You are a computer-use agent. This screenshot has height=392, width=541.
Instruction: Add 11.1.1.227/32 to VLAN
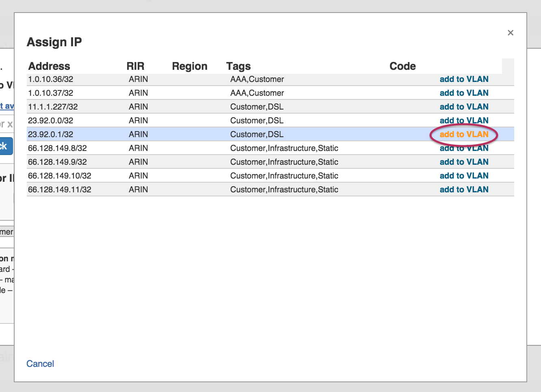(464, 107)
